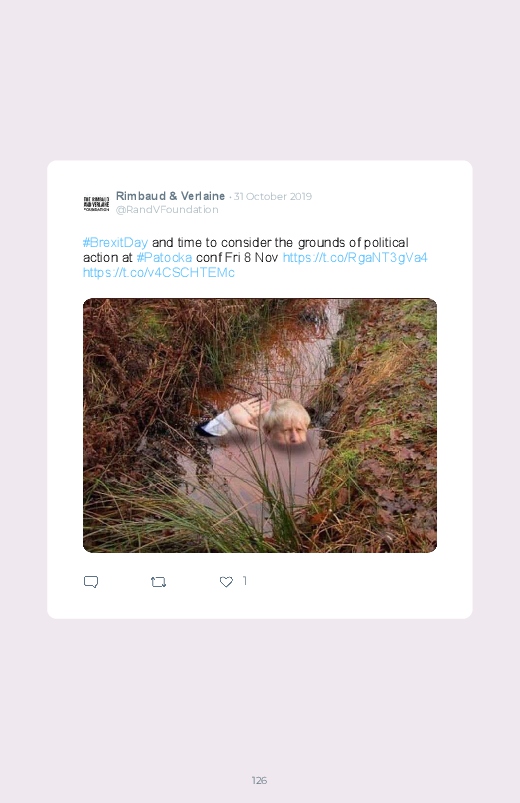The width and height of the screenshot is (520, 803).
Task: Click the 'conf Fri 8 Nov' text
Action: click(237, 257)
